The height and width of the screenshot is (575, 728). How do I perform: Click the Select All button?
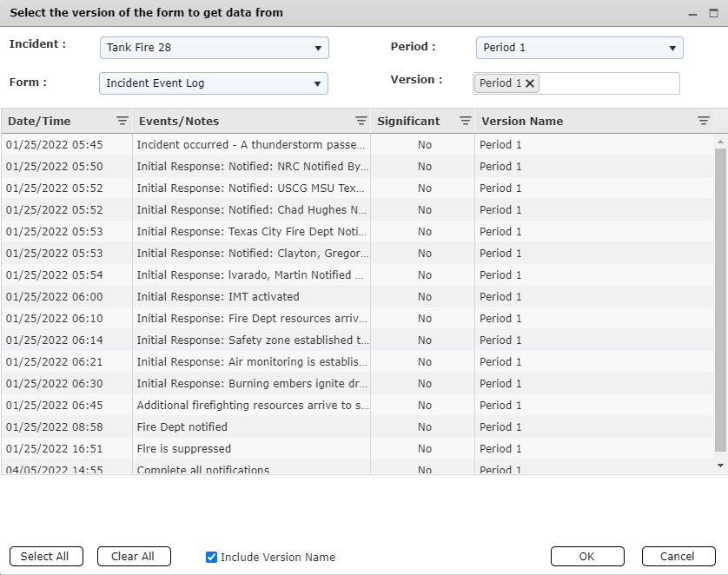(x=46, y=557)
